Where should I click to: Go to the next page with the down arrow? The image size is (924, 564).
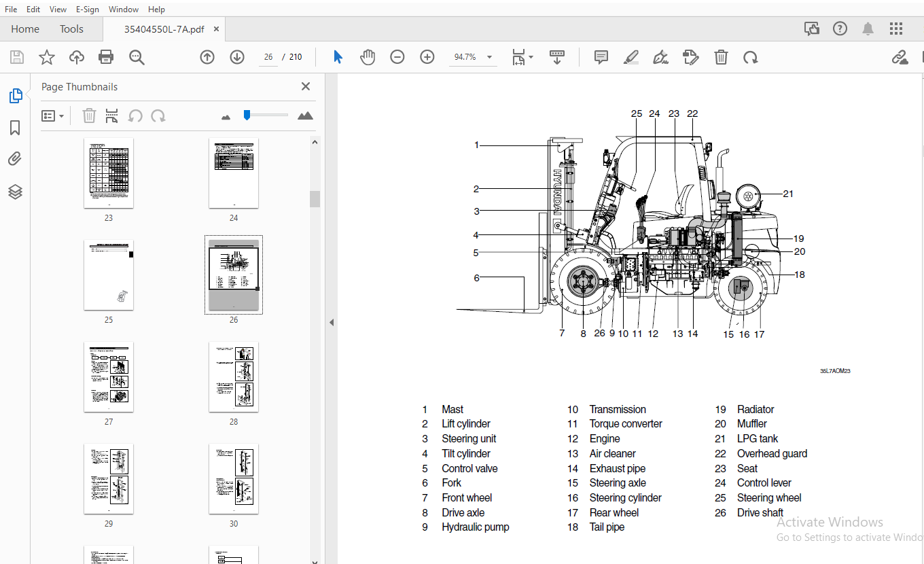pyautogui.click(x=237, y=57)
